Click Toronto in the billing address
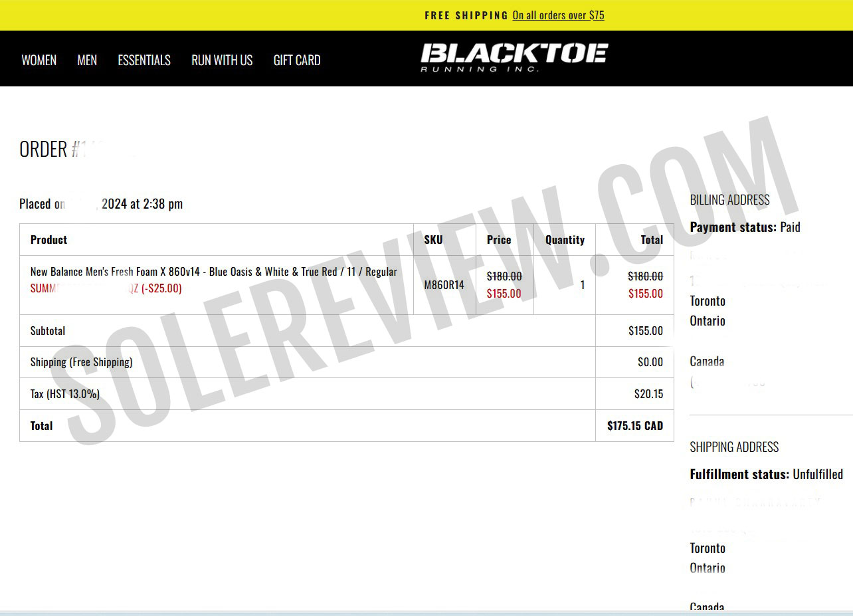The width and height of the screenshot is (853, 616). click(x=708, y=301)
